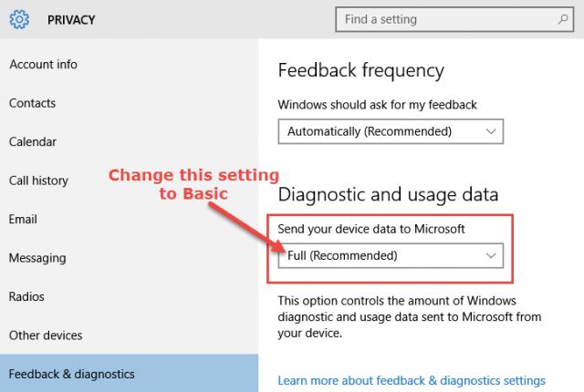Click the chevron on the feedback frequency dropdown
This screenshot has height=392, width=584.
tap(491, 131)
